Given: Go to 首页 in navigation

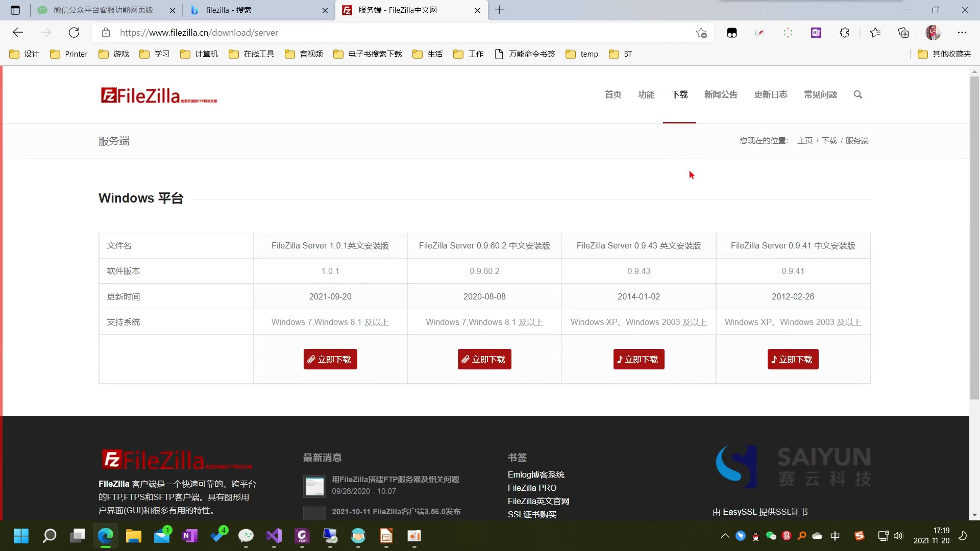Looking at the screenshot, I should tap(613, 94).
